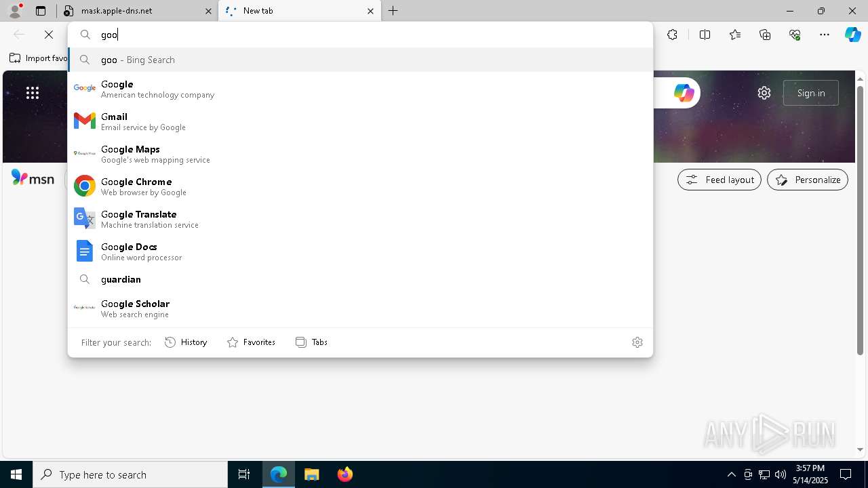Open the clock showing 3:57 PM
This screenshot has height=488, width=868.
pos(810,474)
